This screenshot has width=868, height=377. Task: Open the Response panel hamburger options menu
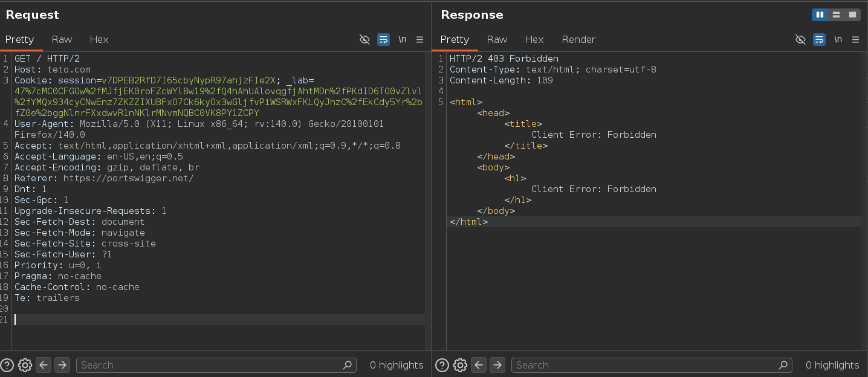coord(855,39)
